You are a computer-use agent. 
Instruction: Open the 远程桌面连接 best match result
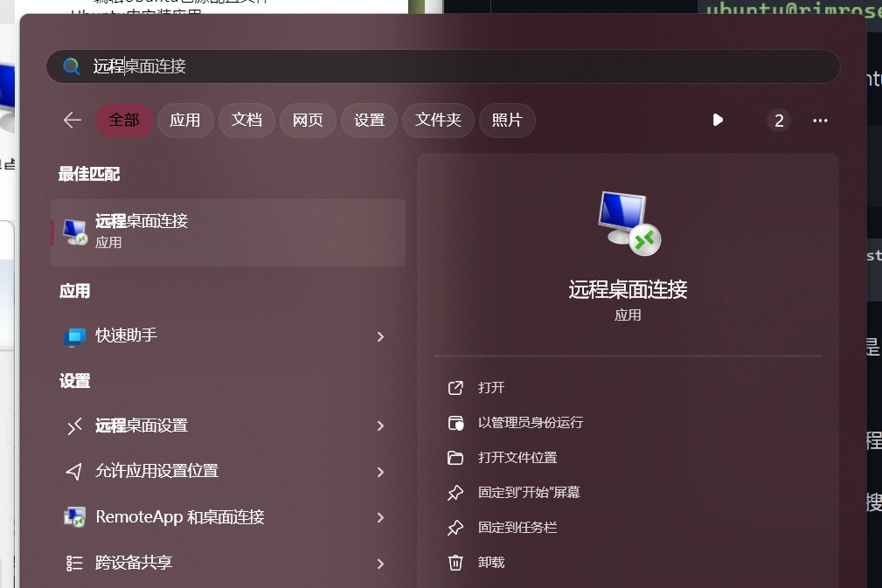tap(228, 232)
